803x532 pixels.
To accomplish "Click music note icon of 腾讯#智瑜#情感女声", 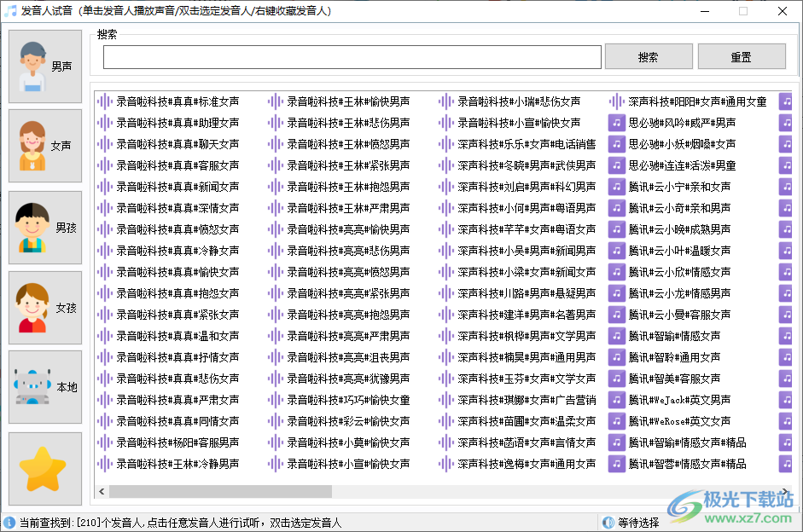I will [617, 336].
